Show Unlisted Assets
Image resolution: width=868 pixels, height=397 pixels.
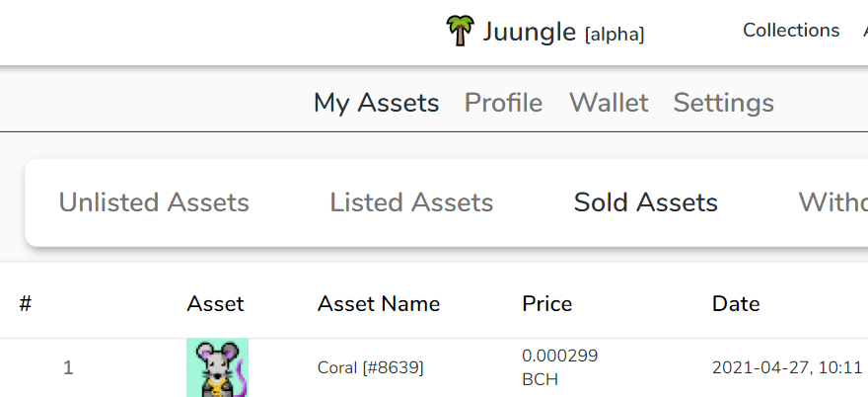[x=154, y=202]
